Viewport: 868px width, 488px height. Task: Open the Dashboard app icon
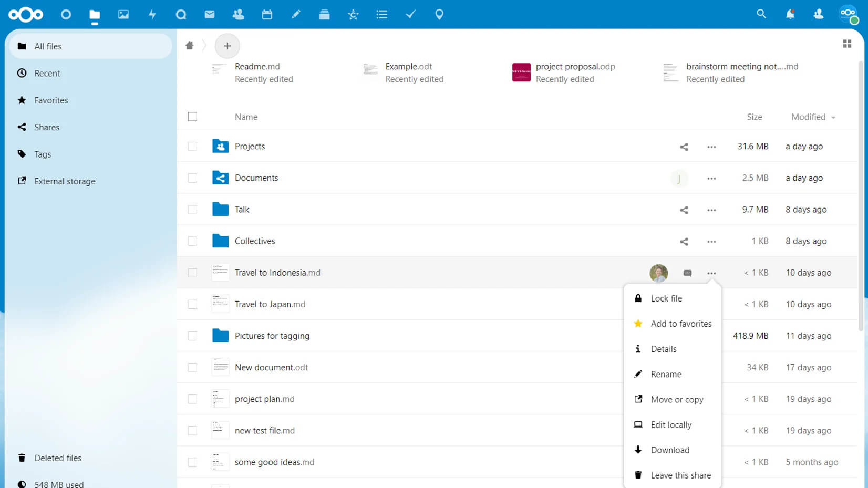pyautogui.click(x=66, y=14)
